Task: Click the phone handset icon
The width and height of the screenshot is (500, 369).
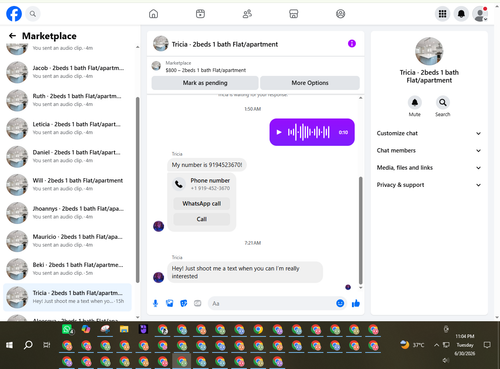Action: coord(179,184)
